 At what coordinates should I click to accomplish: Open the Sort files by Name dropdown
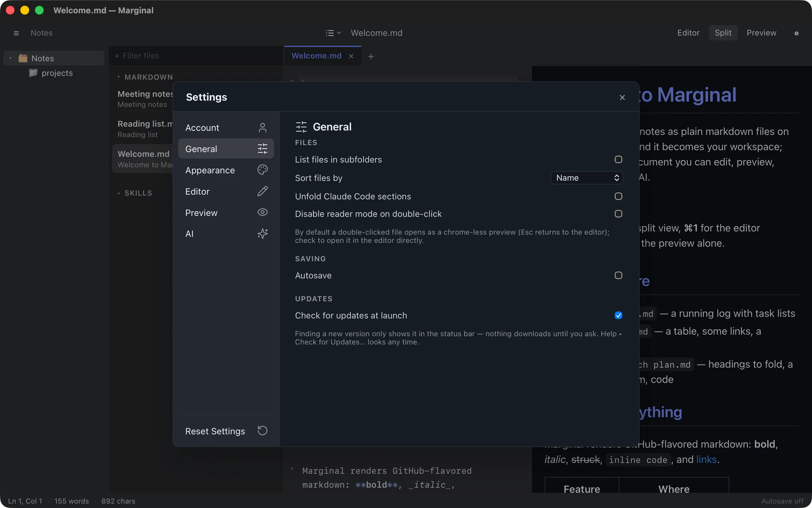[587, 178]
